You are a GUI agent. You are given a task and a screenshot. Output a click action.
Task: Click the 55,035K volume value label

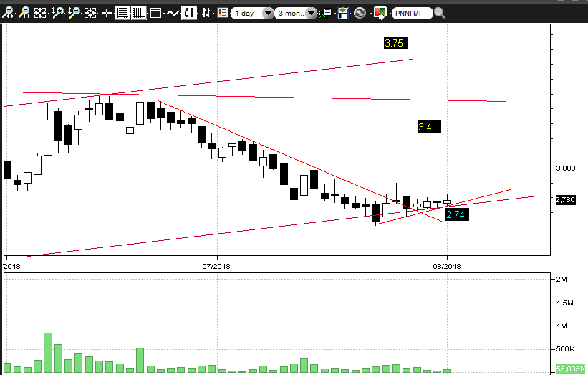(571, 369)
